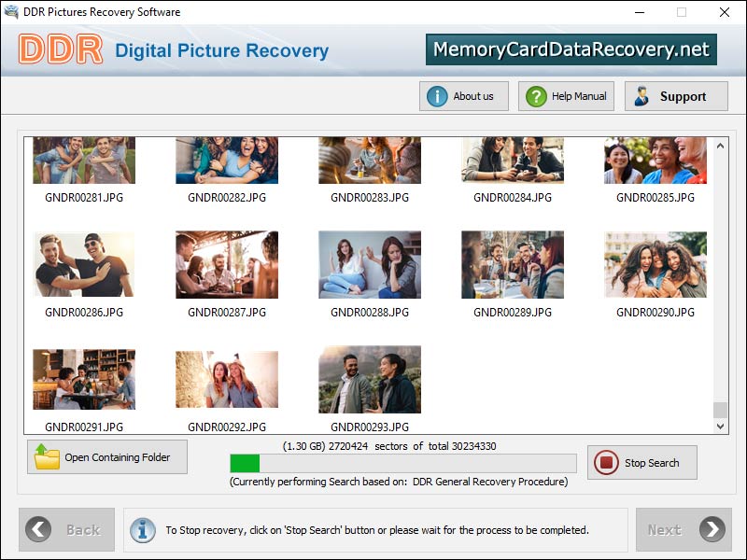Select thumbnail of GNDR00293.JPG
Viewport: 747px width, 560px height.
pos(370,380)
